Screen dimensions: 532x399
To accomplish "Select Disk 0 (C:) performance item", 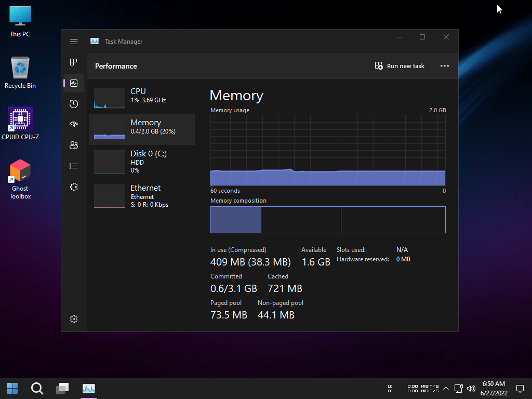I will (x=141, y=161).
